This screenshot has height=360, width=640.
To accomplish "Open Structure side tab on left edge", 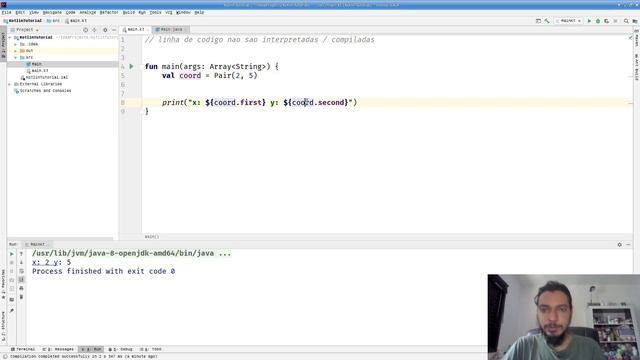I will (x=3, y=326).
